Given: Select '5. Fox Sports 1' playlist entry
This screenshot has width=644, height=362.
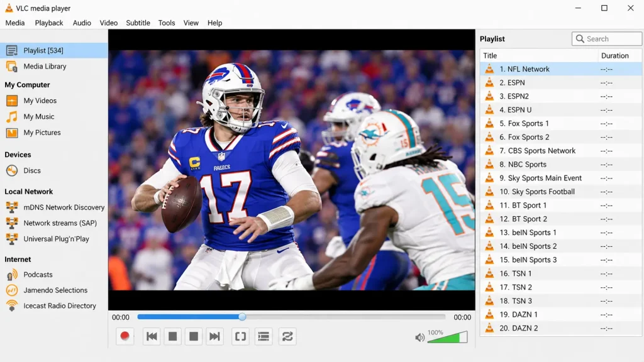Looking at the screenshot, I should tap(560, 124).
